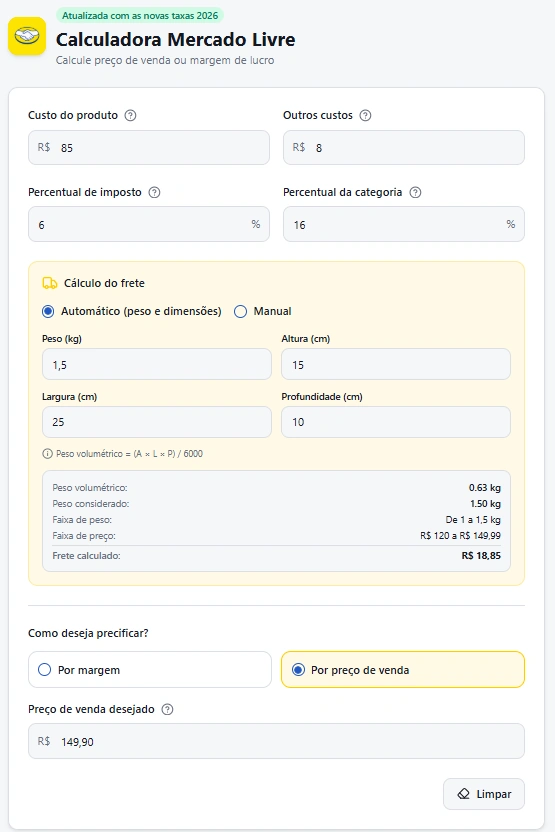The height and width of the screenshot is (832, 555).
Task: Click the Profundidade (cm) input
Action: pos(396,422)
